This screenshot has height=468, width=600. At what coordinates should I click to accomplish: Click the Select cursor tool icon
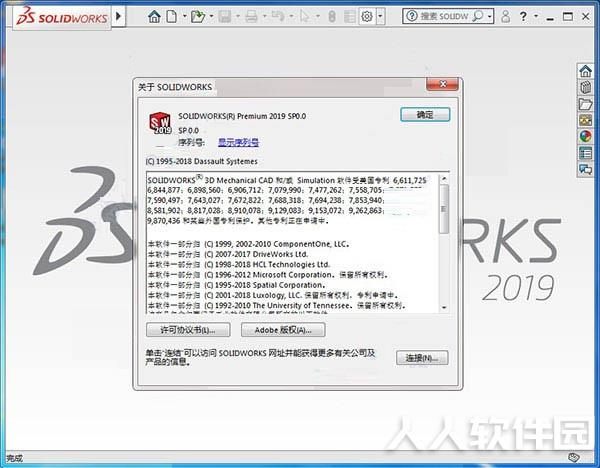tap(305, 16)
